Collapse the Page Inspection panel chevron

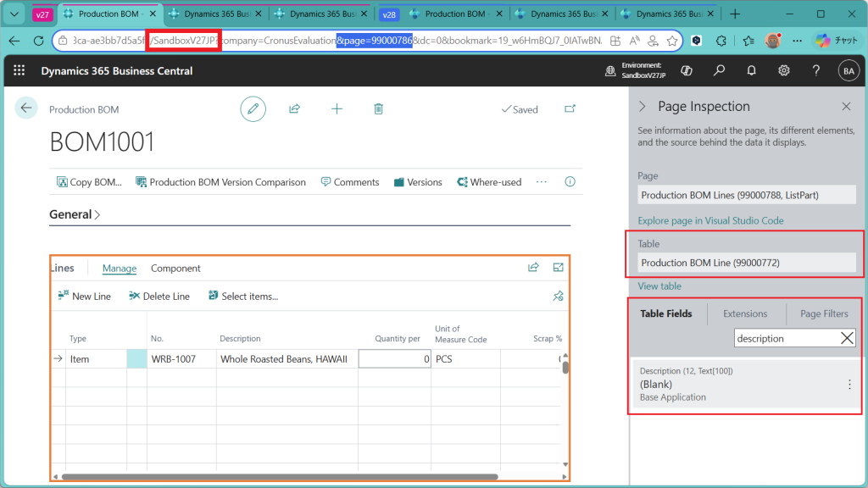(642, 107)
